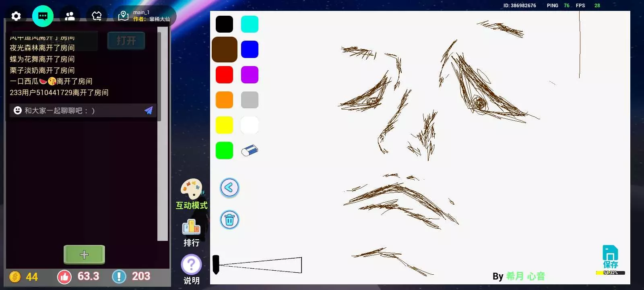Open the players list icon
The height and width of the screenshot is (290, 644).
coord(70,16)
